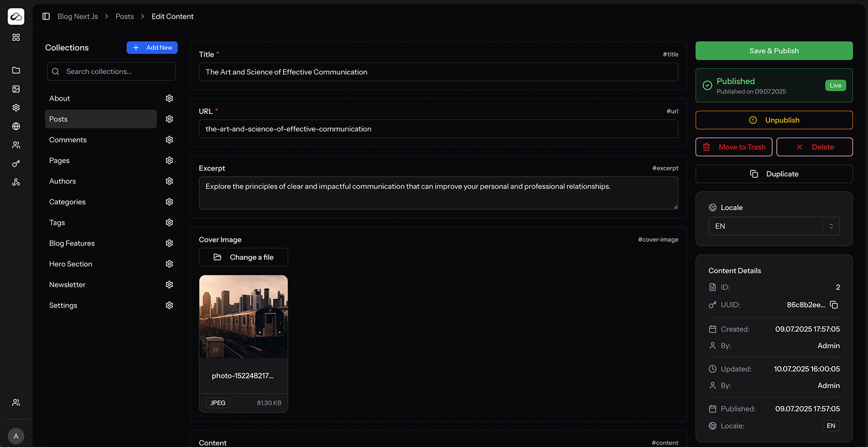This screenshot has width=868, height=447.
Task: Go to Posts breadcrumb
Action: pyautogui.click(x=125, y=17)
